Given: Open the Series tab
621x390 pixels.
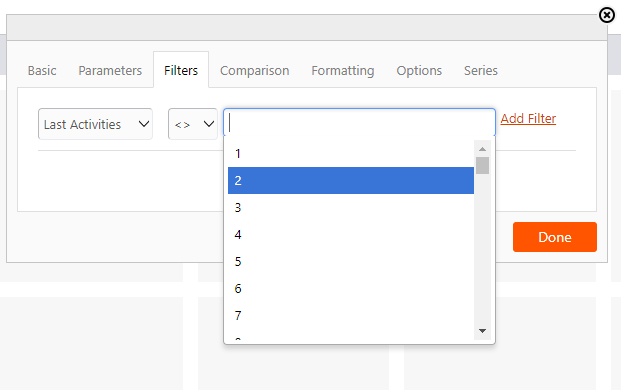Looking at the screenshot, I should tap(481, 70).
